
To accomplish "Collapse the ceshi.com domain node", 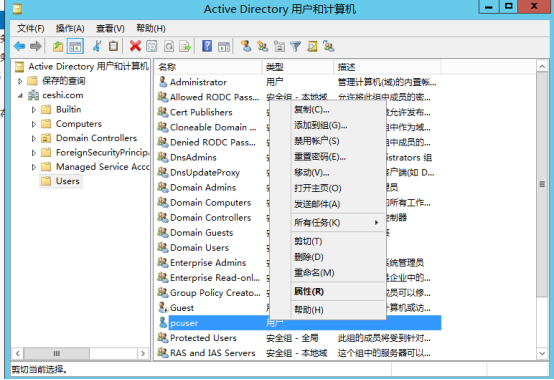I will pos(20,95).
